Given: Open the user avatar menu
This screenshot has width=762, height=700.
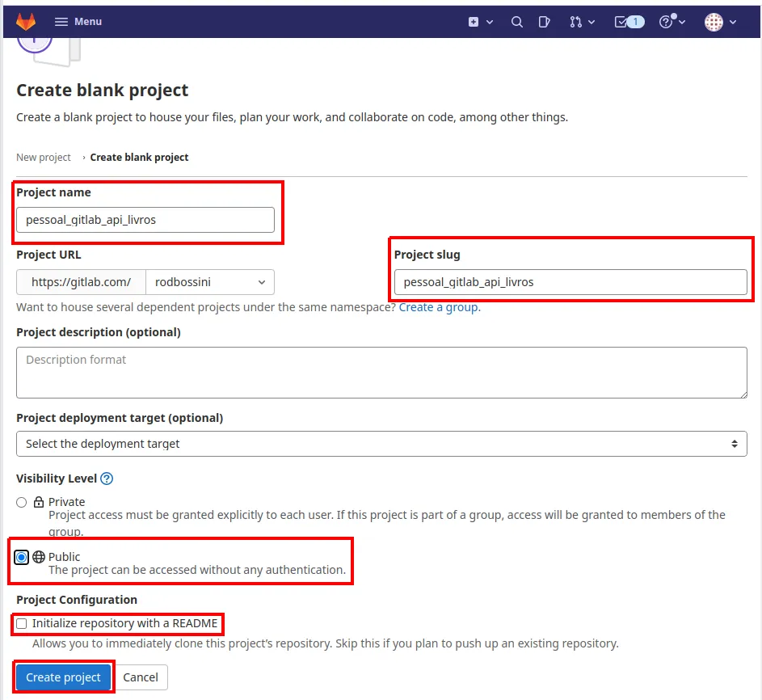Looking at the screenshot, I should click(x=714, y=22).
